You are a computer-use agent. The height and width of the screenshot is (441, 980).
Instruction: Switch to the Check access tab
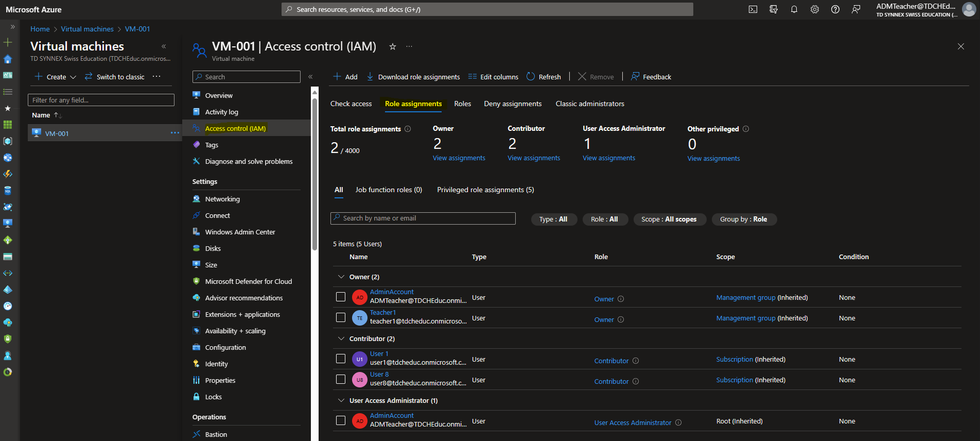(x=351, y=104)
